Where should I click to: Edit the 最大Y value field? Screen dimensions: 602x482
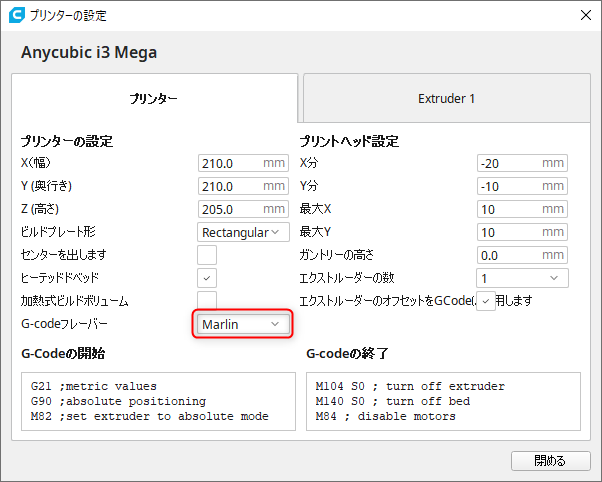click(x=522, y=232)
